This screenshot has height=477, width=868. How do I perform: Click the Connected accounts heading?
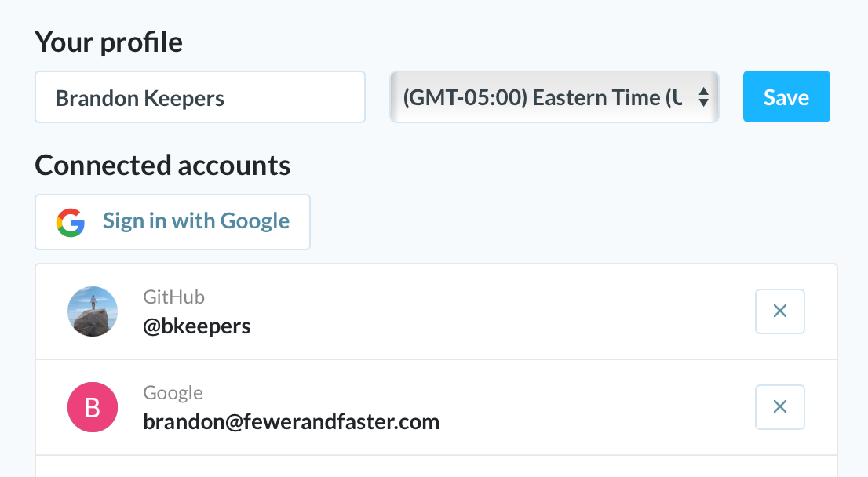coord(162,166)
